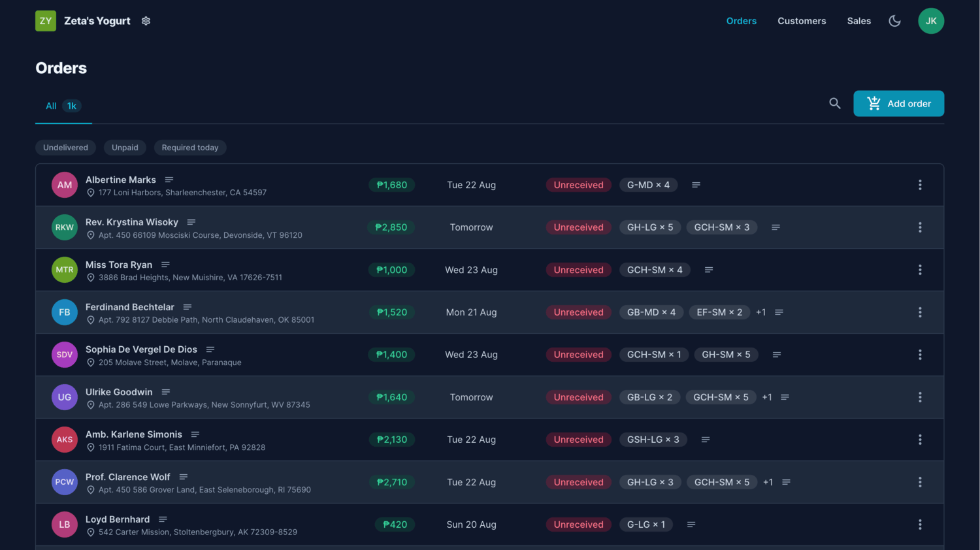Viewport: 980px width, 550px height.
Task: Click the ZY logo badge
Action: coord(46,21)
